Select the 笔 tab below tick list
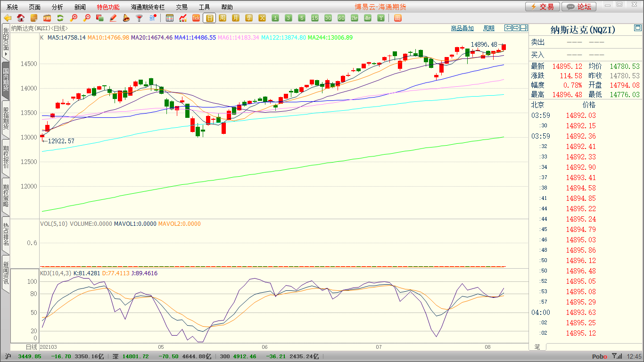 (x=537, y=347)
